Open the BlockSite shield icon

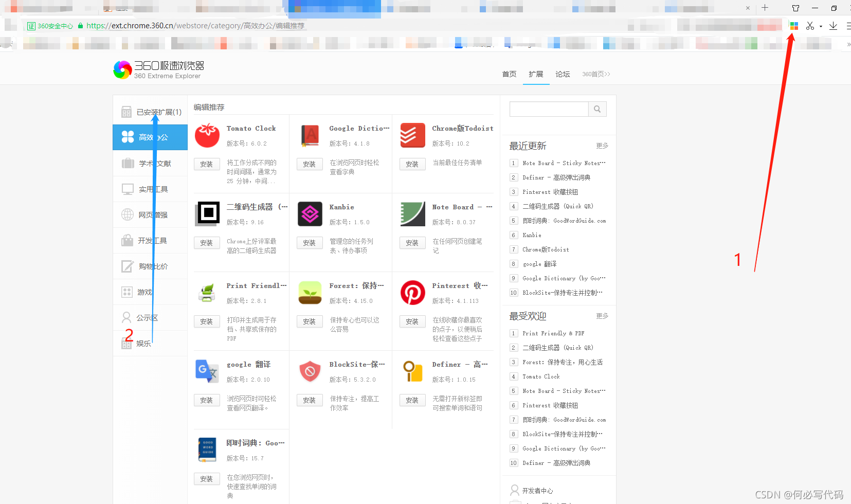tap(310, 371)
